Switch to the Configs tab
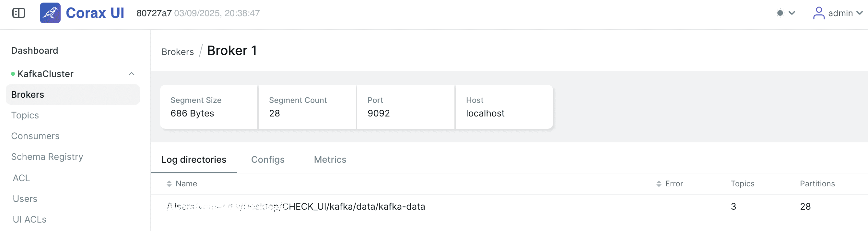The image size is (868, 231). click(x=268, y=159)
